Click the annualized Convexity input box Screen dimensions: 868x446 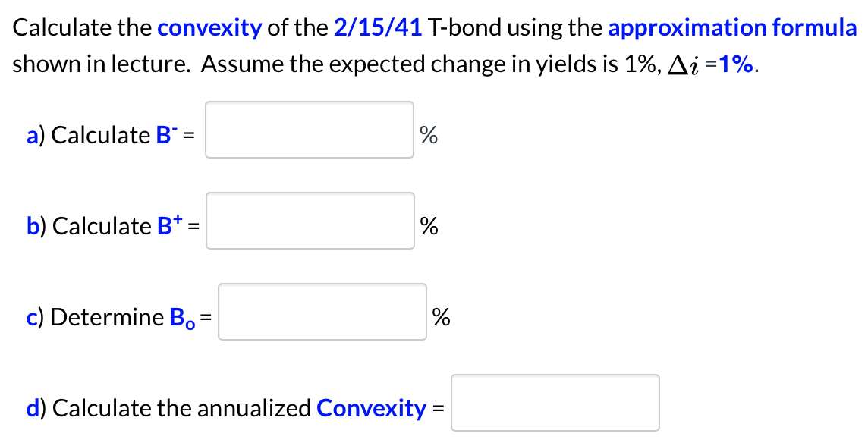(555, 403)
